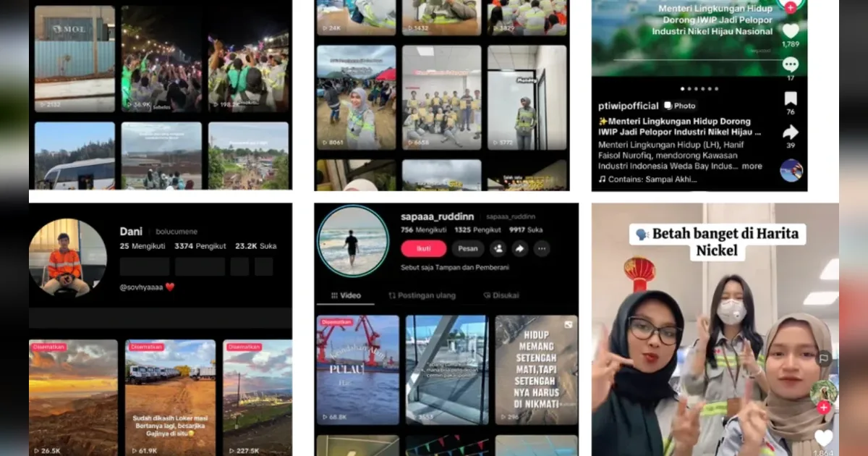This screenshot has height=456, width=868.
Task: Follow ptiwipofficial with the red plus badge
Action: (x=791, y=7)
